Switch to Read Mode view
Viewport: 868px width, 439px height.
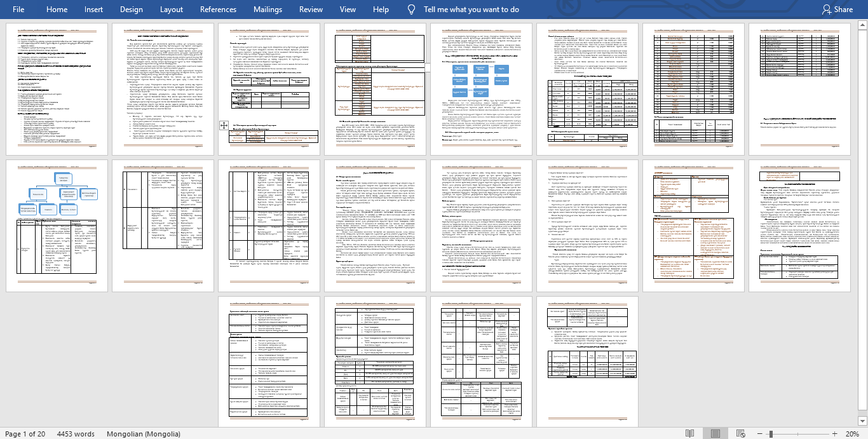tap(689, 434)
